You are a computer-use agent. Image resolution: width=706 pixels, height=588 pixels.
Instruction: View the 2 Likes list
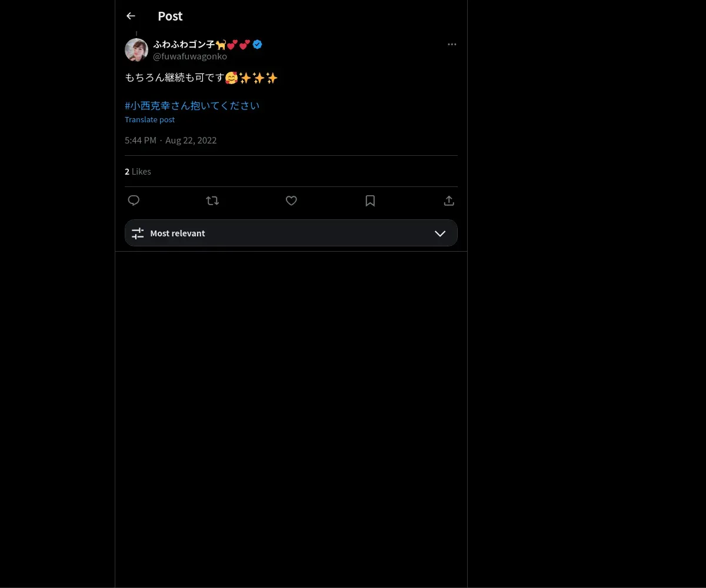click(138, 172)
